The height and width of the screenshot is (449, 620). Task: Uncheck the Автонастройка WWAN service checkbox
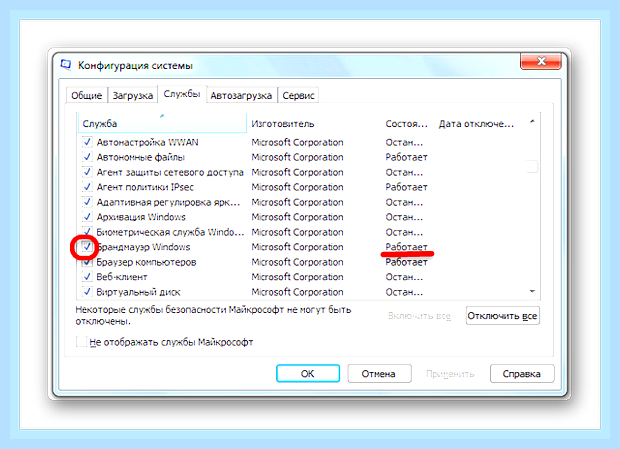pyautogui.click(x=87, y=142)
